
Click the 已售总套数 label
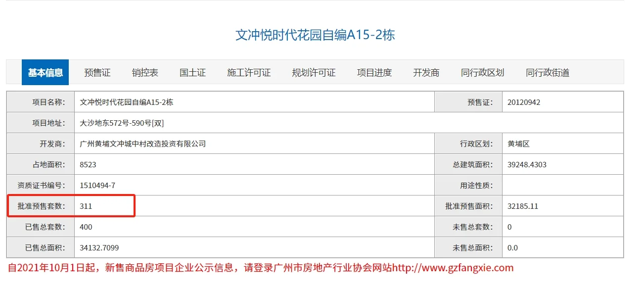[46, 227]
